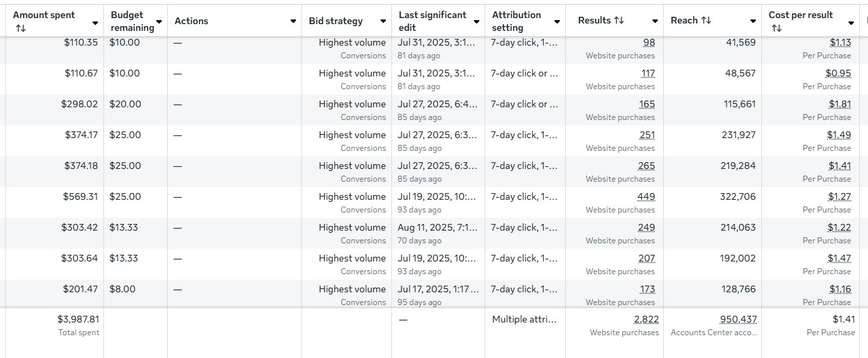The height and width of the screenshot is (358, 868).
Task: Click sort arrows icon beside Results header
Action: coord(619,21)
